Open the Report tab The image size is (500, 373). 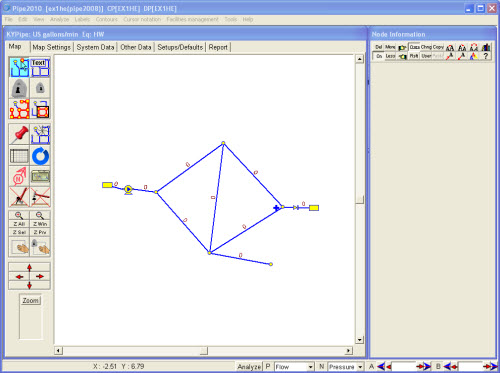click(218, 47)
